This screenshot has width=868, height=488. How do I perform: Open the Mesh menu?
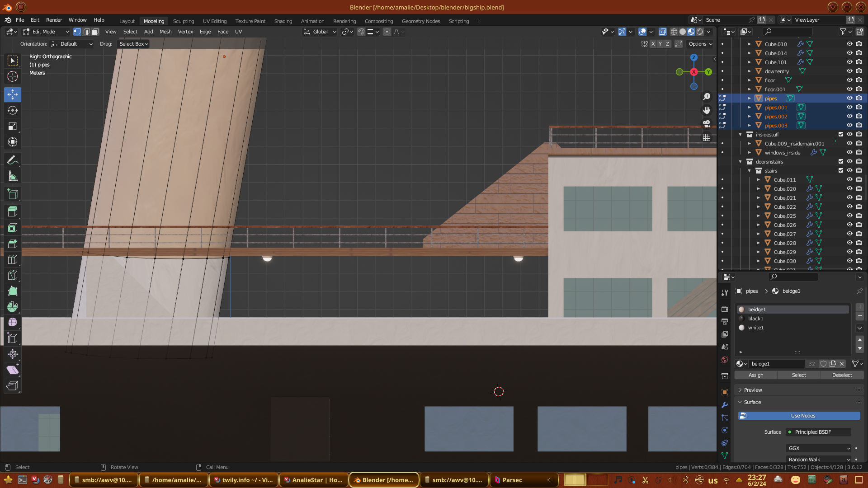click(x=165, y=32)
